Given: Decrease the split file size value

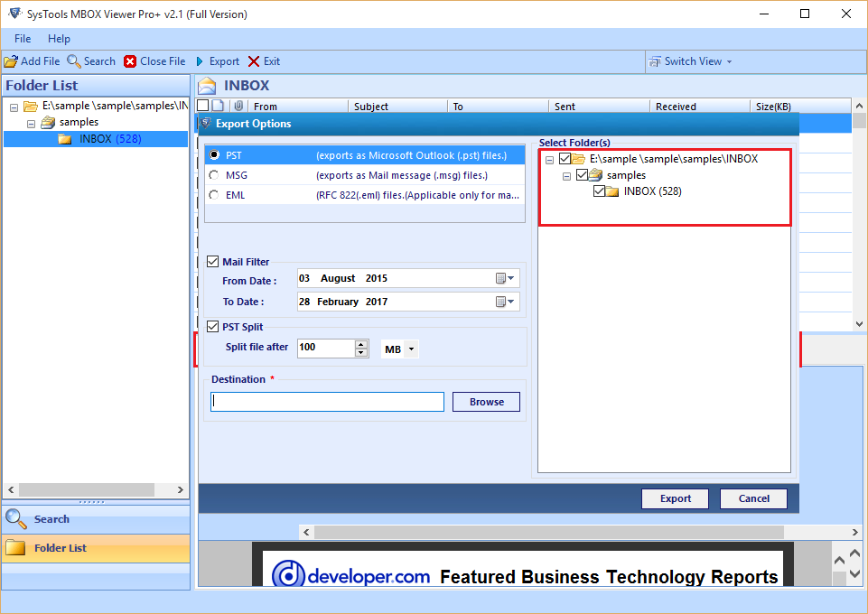Looking at the screenshot, I should tap(361, 353).
